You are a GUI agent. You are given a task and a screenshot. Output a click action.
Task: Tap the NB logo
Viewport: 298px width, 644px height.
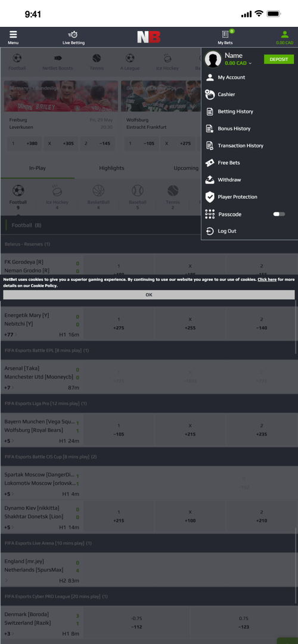coord(148,37)
